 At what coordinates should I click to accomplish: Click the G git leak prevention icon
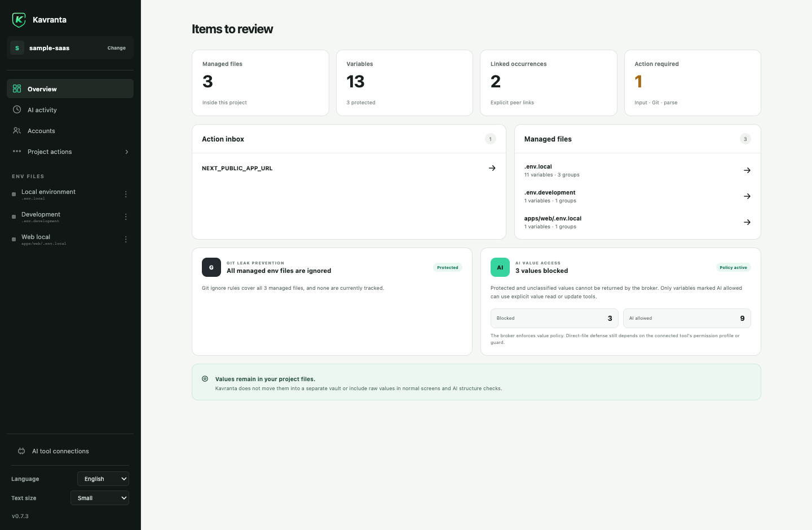(211, 267)
